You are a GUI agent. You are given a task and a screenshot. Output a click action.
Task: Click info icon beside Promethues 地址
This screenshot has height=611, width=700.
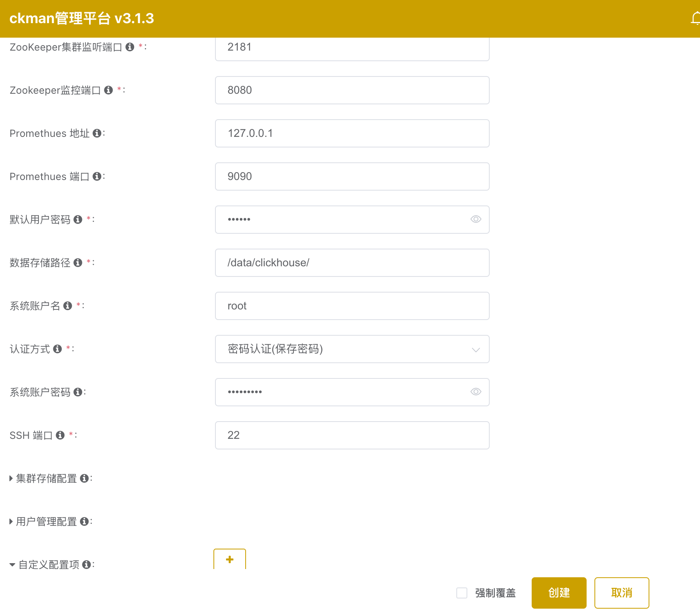[97, 133]
